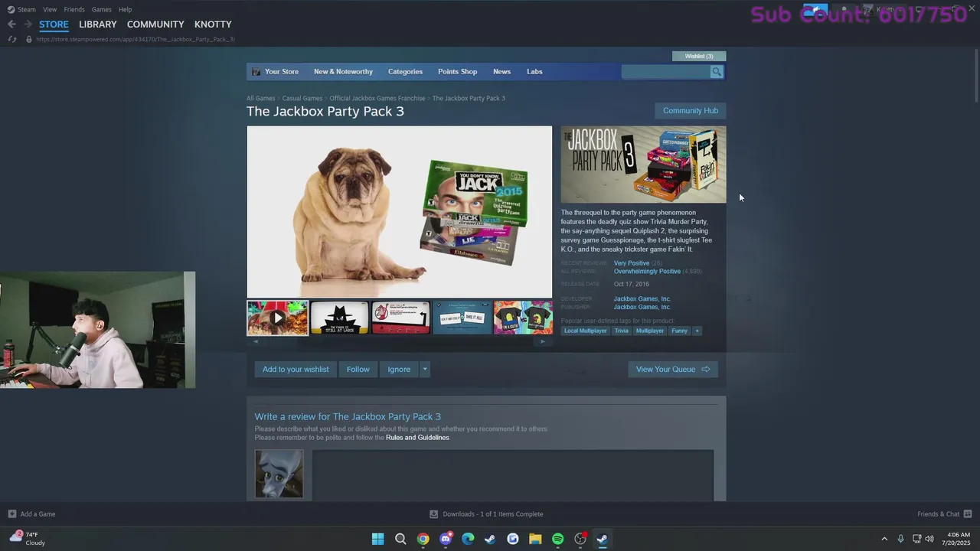Open Casual Games breadcrumb link
This screenshot has height=551, width=980.
point(302,99)
